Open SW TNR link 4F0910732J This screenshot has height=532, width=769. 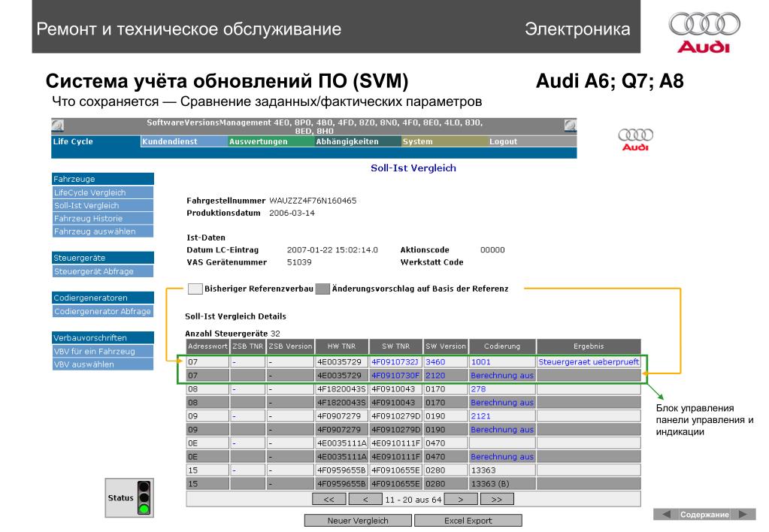pos(395,362)
